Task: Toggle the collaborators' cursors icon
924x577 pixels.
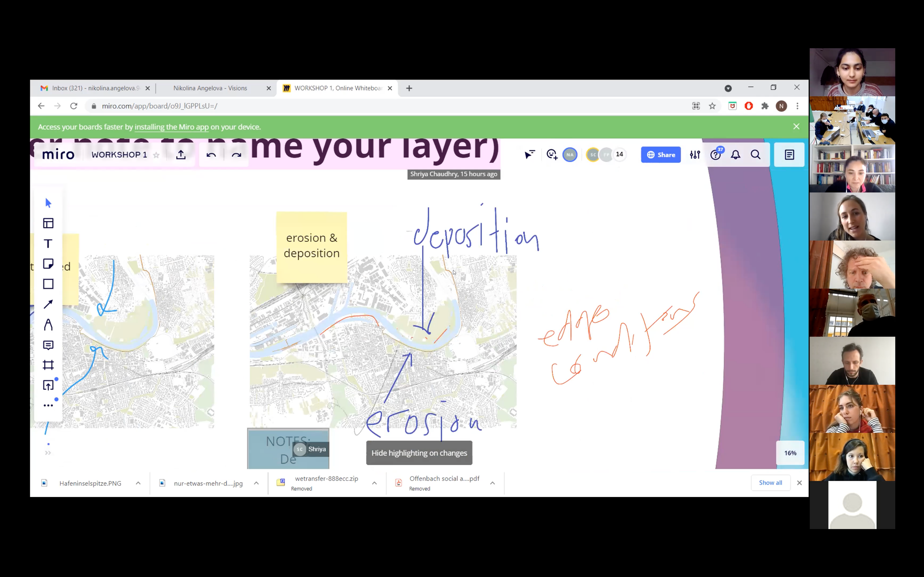Action: tap(530, 155)
